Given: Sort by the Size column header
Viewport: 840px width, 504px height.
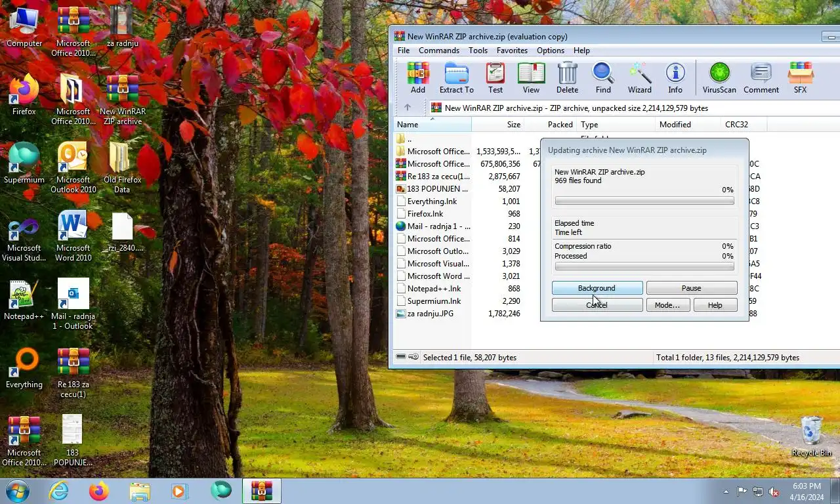Looking at the screenshot, I should click(498, 124).
